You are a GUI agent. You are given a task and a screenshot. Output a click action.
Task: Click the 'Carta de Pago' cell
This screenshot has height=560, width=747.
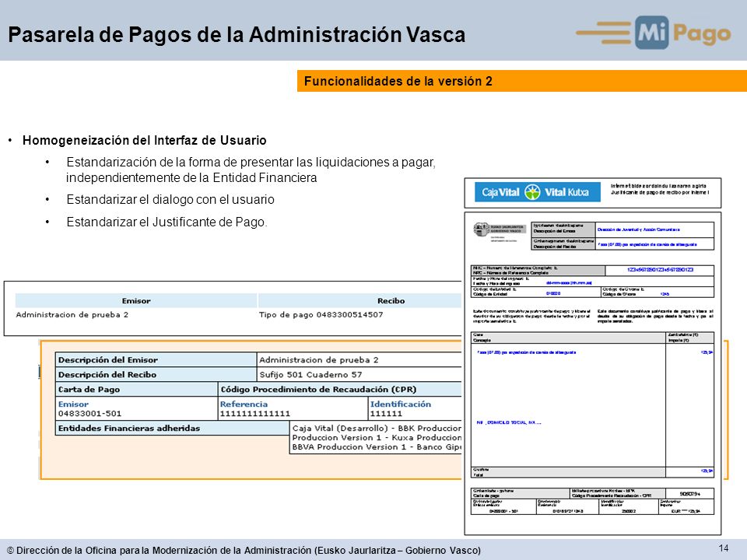click(x=136, y=390)
